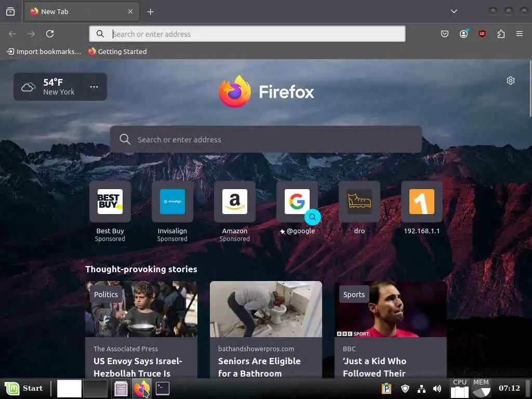
Task: Open the Getting Started bookmark
Action: tap(117, 51)
